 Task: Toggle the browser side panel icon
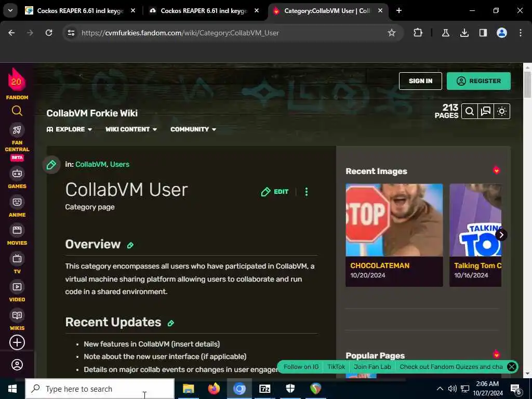pos(483,33)
